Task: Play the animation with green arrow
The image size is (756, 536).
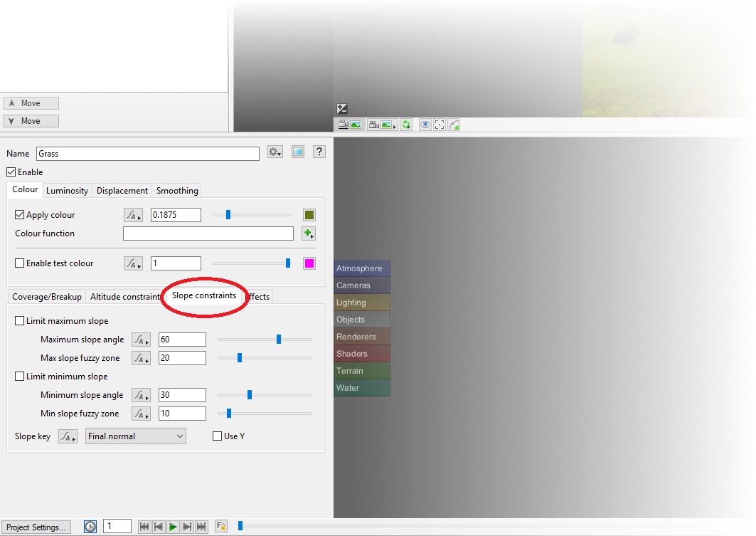Action: 173,526
